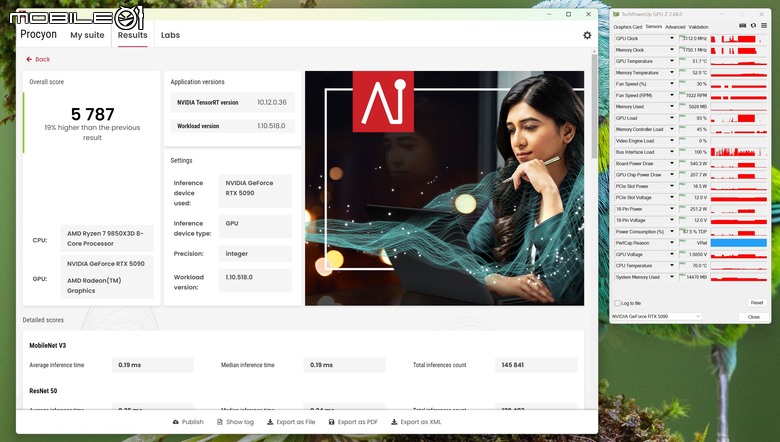This screenshot has width=780, height=442.
Task: Select the Sensors tab in GPU-Z
Action: click(654, 27)
